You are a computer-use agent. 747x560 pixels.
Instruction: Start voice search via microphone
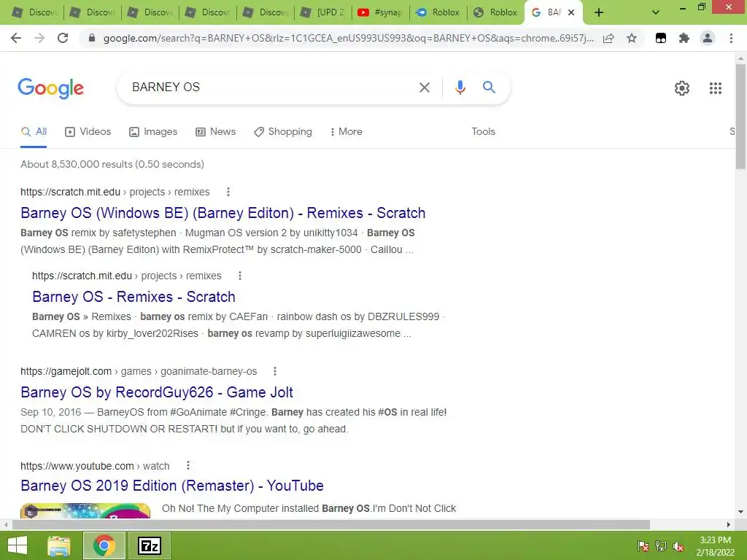(460, 87)
